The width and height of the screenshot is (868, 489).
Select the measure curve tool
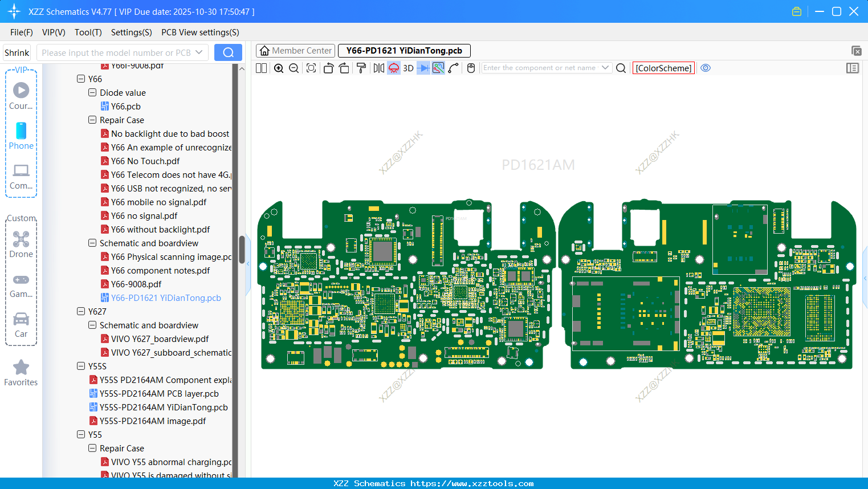[453, 68]
